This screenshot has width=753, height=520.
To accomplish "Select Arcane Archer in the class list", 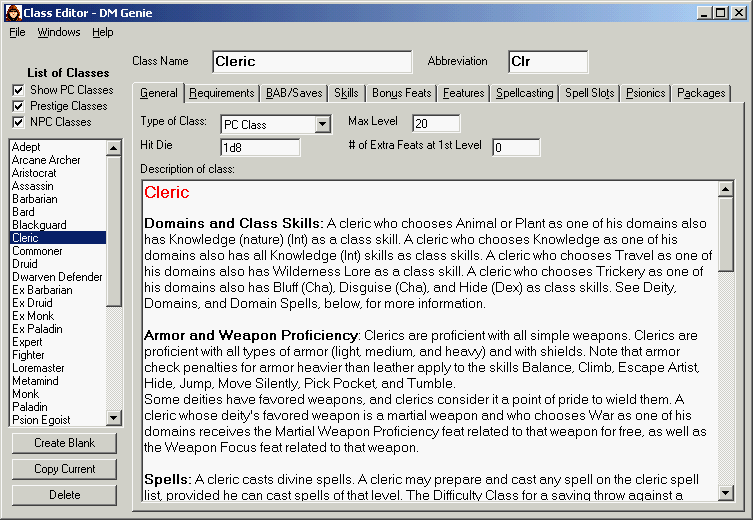I will [58, 160].
